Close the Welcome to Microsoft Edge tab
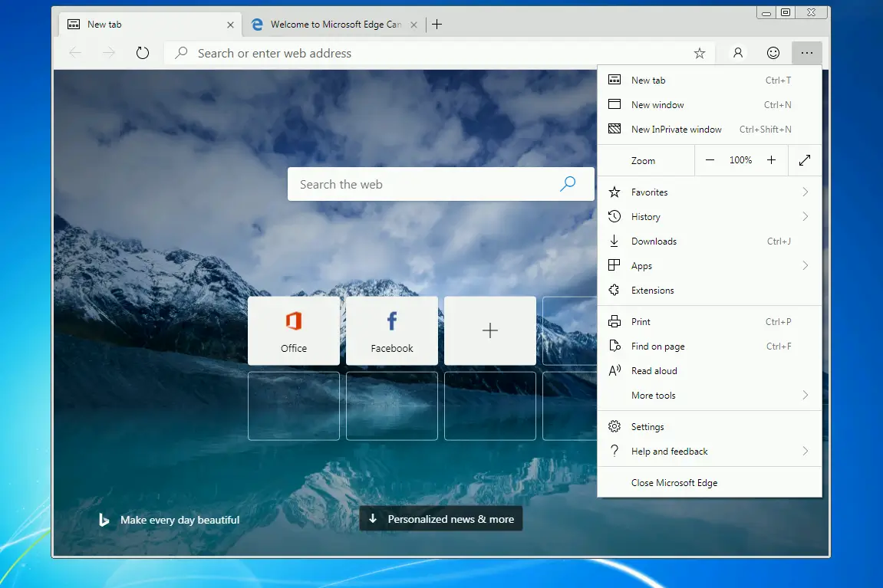Screen dimensions: 883x588 (414, 25)
